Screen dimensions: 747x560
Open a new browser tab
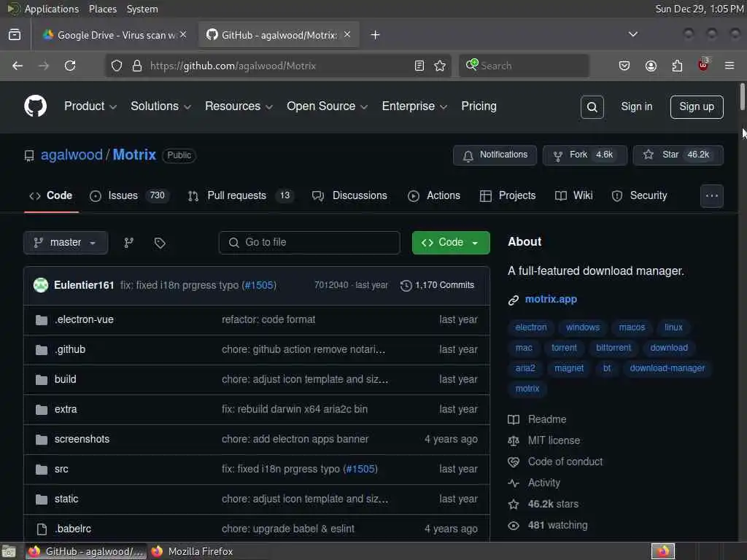click(x=375, y=35)
